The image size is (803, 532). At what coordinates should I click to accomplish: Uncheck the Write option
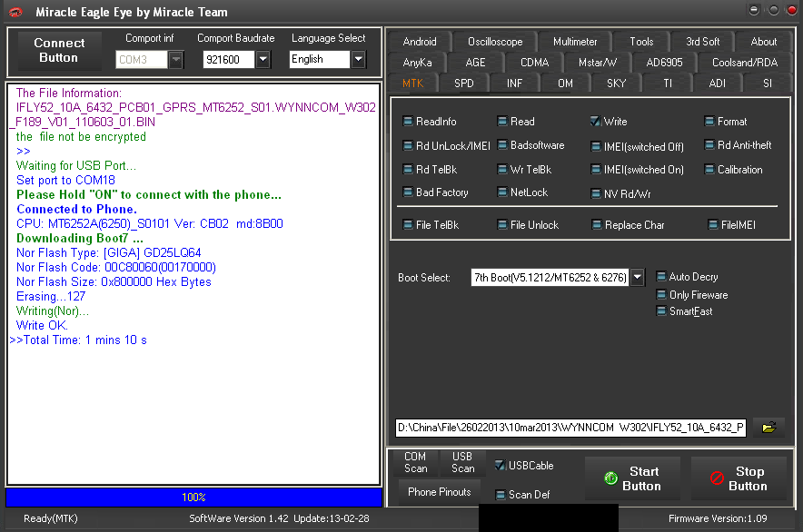[x=595, y=122]
